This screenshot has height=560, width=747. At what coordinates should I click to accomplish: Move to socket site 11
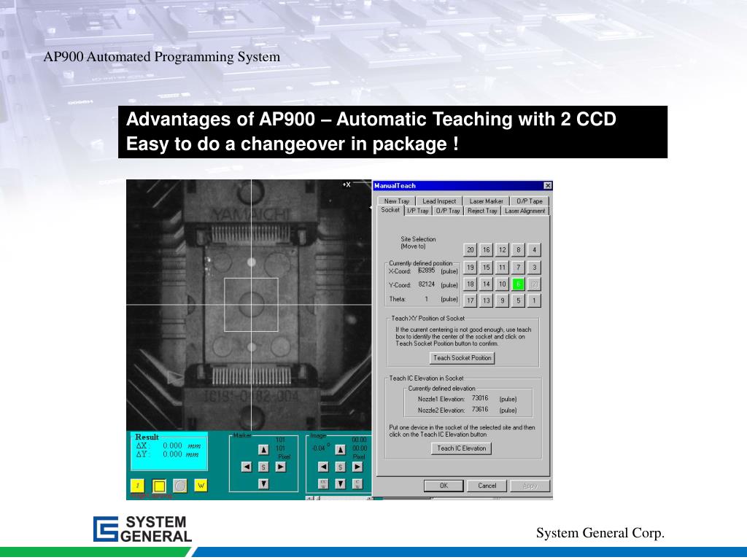502,268
